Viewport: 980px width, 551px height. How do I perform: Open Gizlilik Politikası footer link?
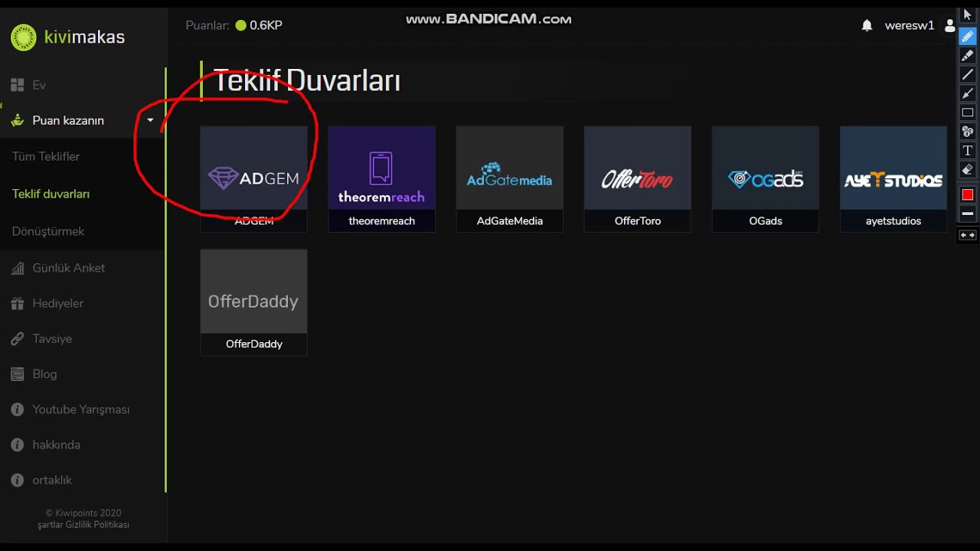pyautogui.click(x=96, y=525)
